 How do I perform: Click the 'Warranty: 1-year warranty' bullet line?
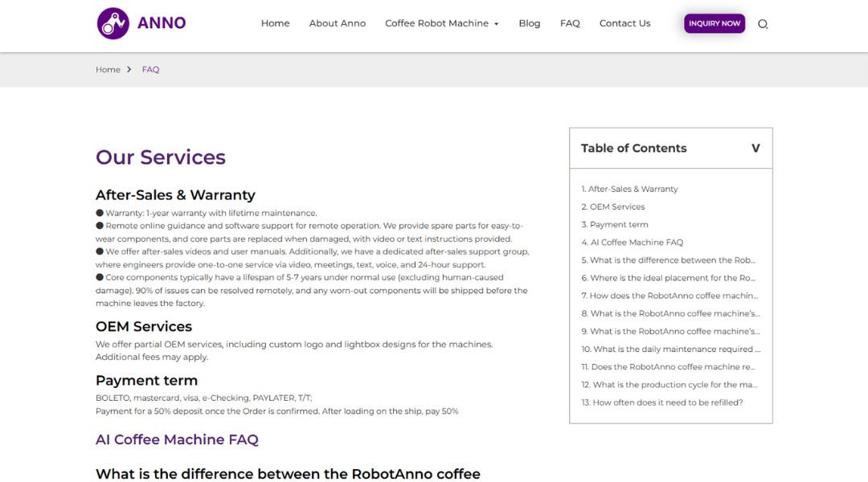click(207, 213)
